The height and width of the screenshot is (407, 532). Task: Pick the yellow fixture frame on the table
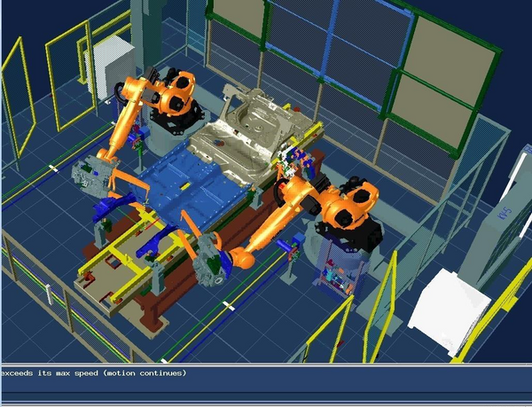[x=132, y=258]
